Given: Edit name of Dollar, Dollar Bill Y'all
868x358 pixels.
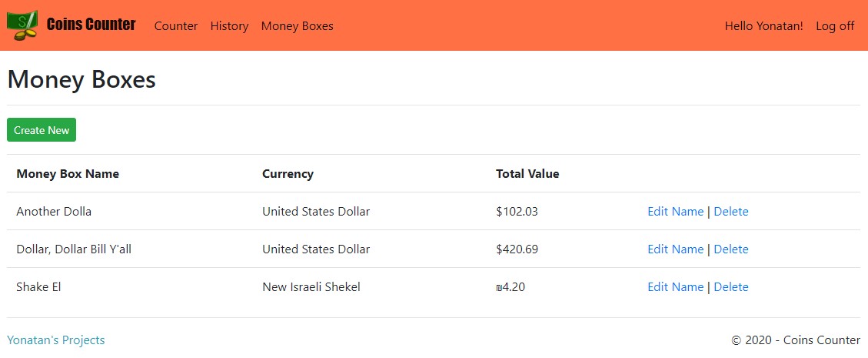Looking at the screenshot, I should (x=675, y=249).
